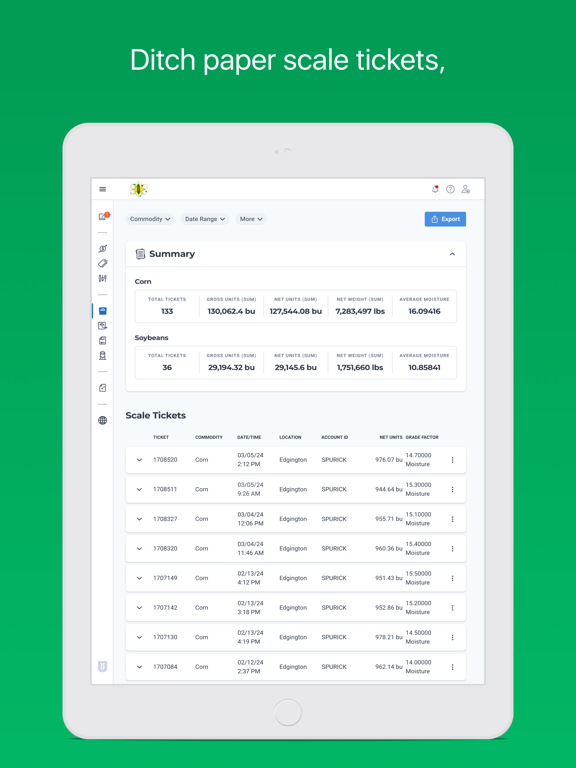Expand ticket 1707142 row

pyautogui.click(x=139, y=607)
